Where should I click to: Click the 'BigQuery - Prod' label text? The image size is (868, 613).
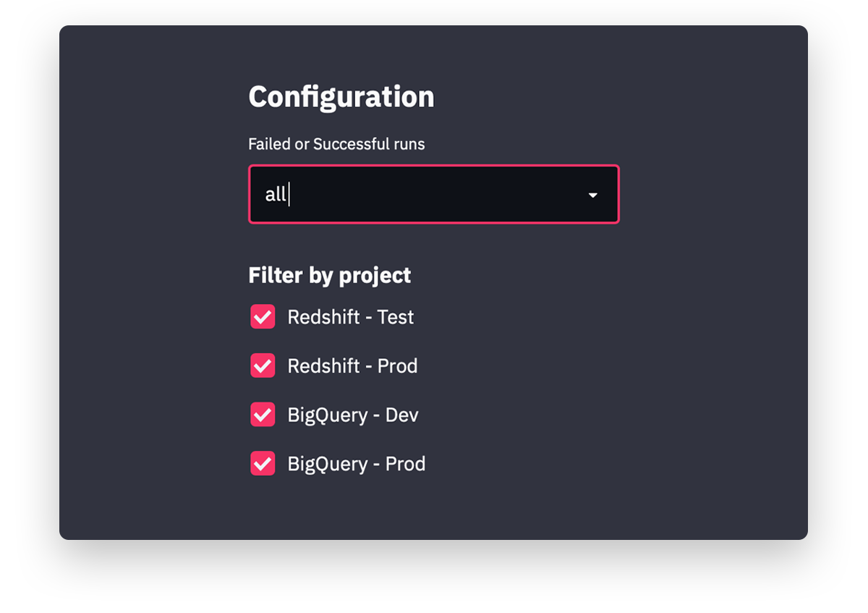(x=356, y=463)
